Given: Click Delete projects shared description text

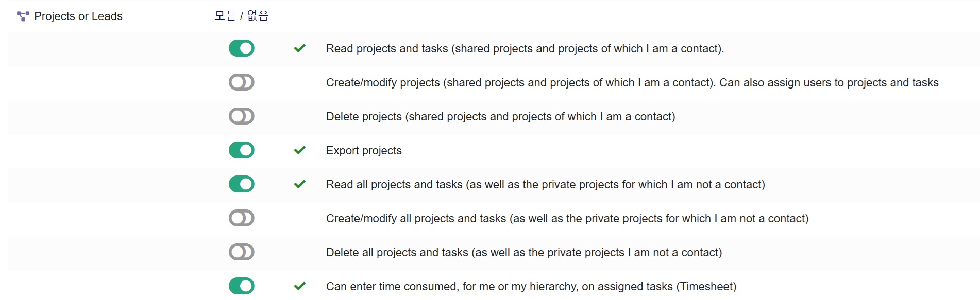Looking at the screenshot, I should tap(500, 117).
